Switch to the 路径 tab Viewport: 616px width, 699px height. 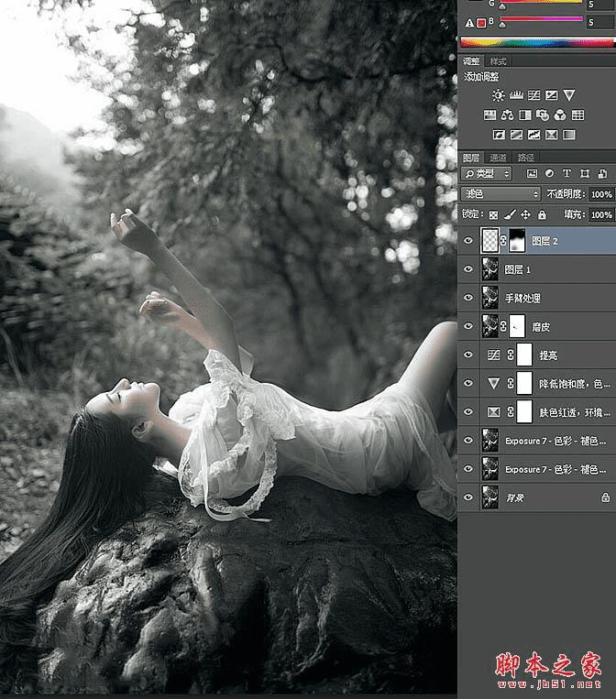(x=526, y=158)
